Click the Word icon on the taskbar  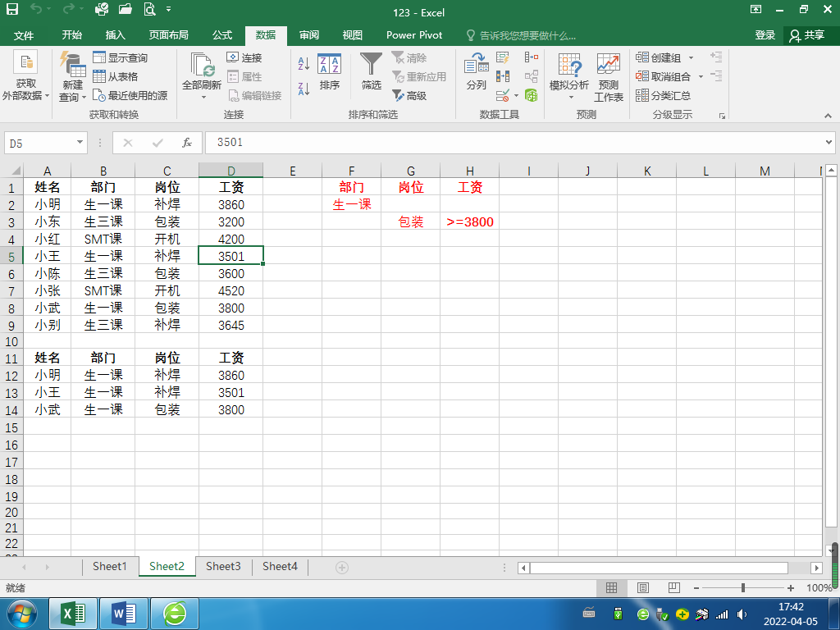point(123,614)
